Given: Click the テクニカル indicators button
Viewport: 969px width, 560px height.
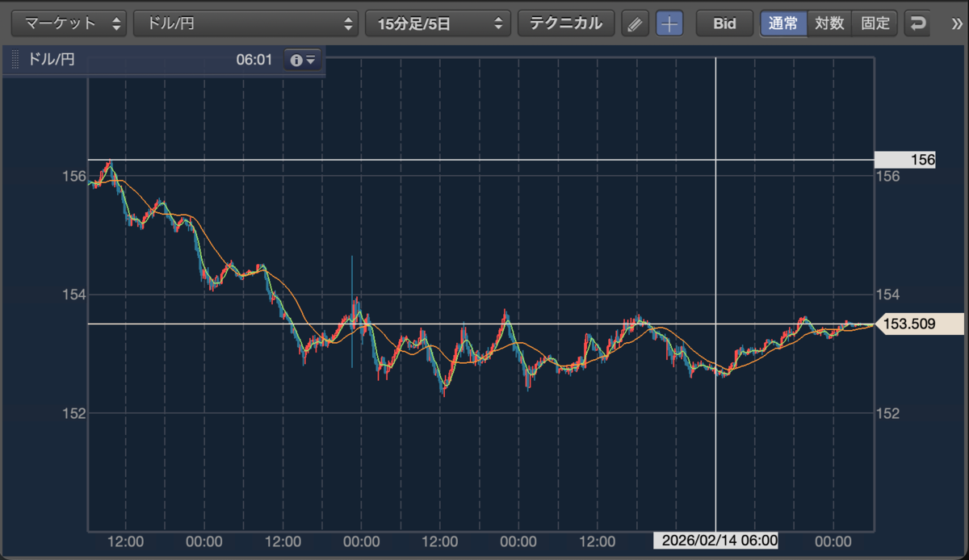Looking at the screenshot, I should click(x=566, y=23).
